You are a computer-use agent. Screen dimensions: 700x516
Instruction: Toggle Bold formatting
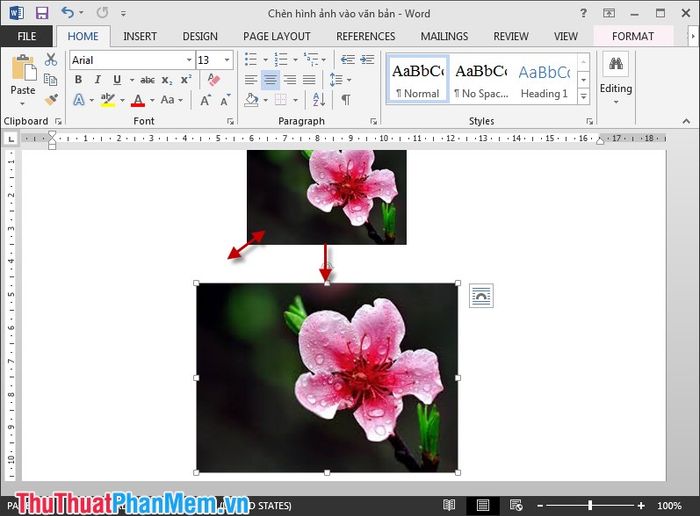coord(78,80)
